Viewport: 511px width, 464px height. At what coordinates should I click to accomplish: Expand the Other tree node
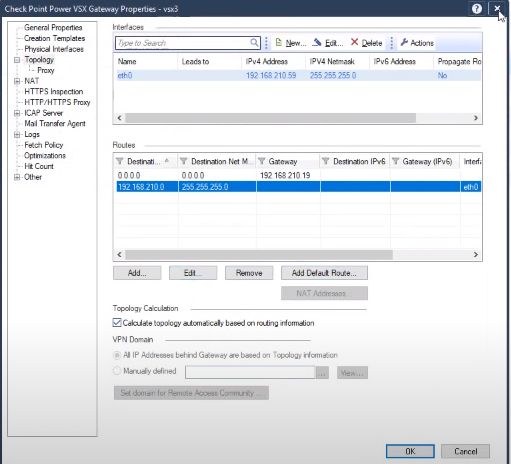tap(17, 177)
